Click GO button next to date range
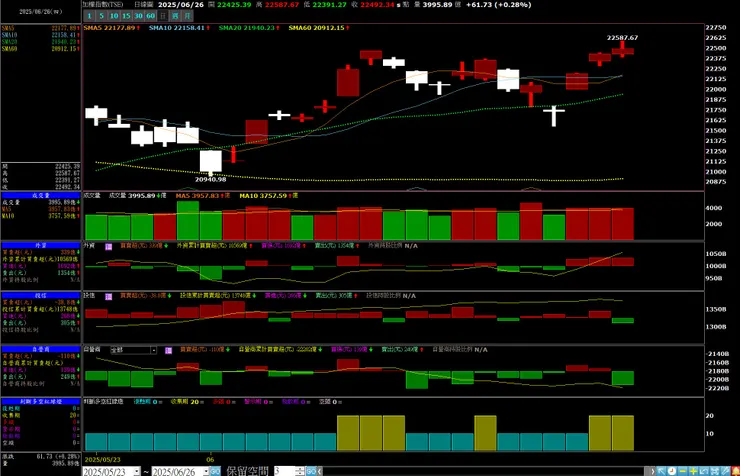Viewport: 740px width, 476px height. 215,471
